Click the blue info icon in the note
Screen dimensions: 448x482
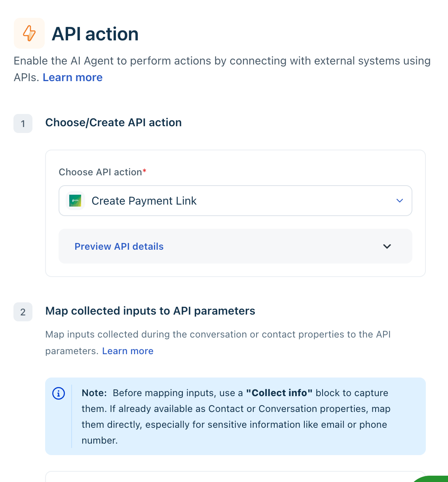tap(59, 393)
